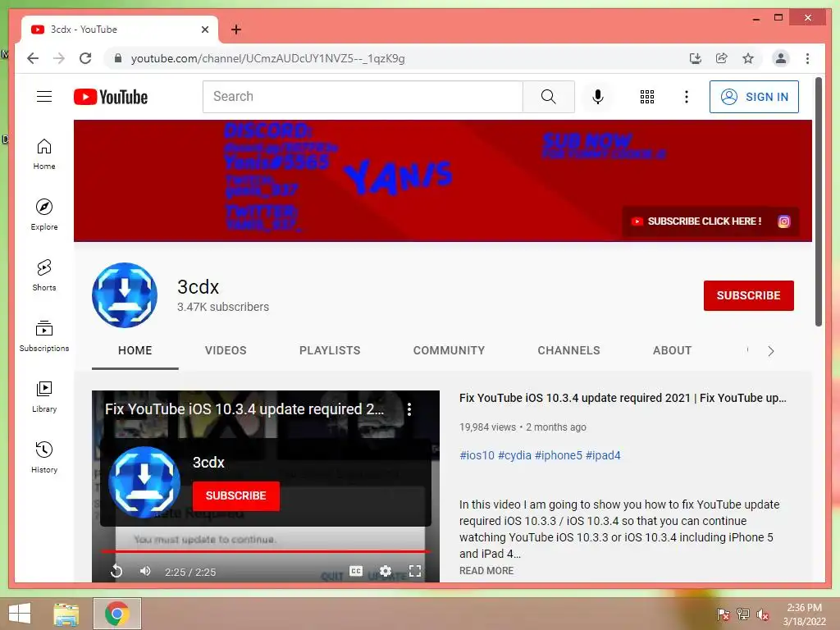Click the network icon in system tray
The height and width of the screenshot is (630, 840).
coord(742,614)
